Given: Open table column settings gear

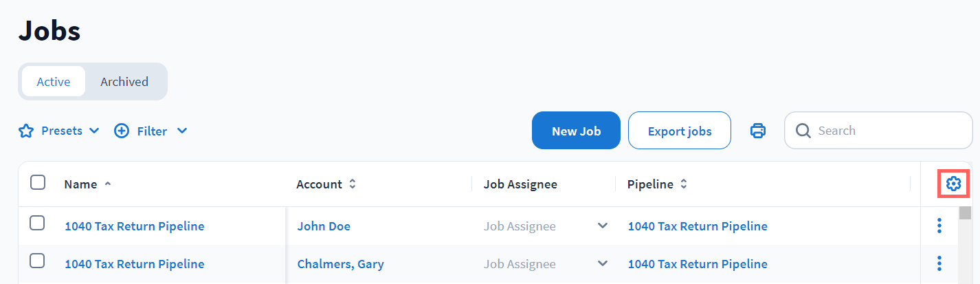Looking at the screenshot, I should click(953, 184).
